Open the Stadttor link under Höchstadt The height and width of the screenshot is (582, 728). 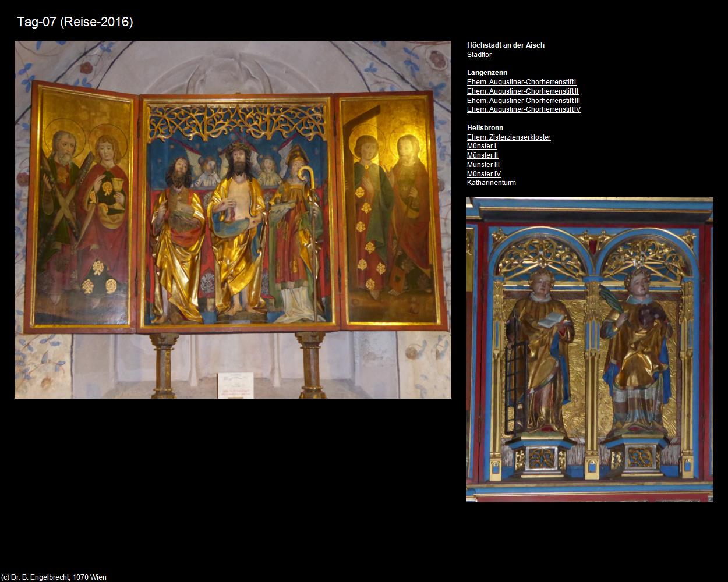click(x=479, y=55)
